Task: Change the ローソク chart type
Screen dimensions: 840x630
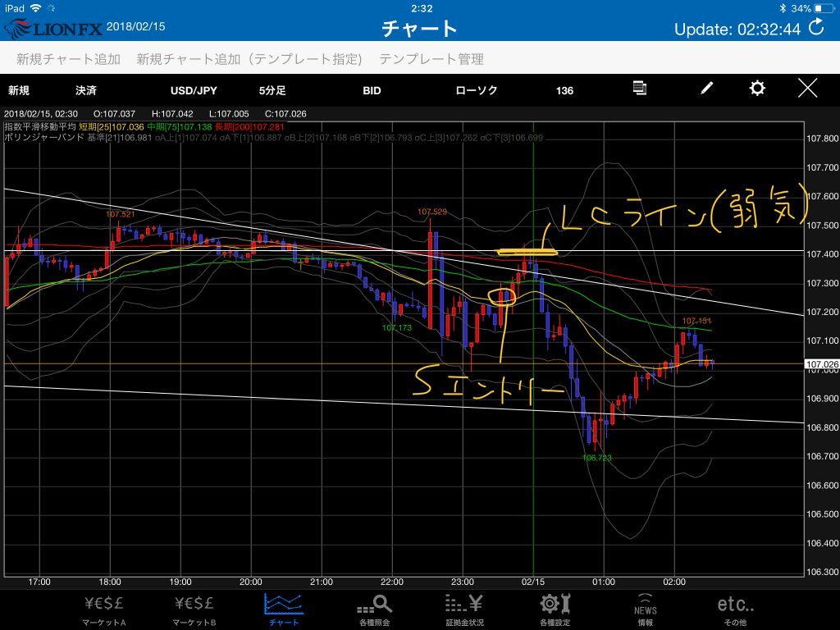Action: [477, 90]
